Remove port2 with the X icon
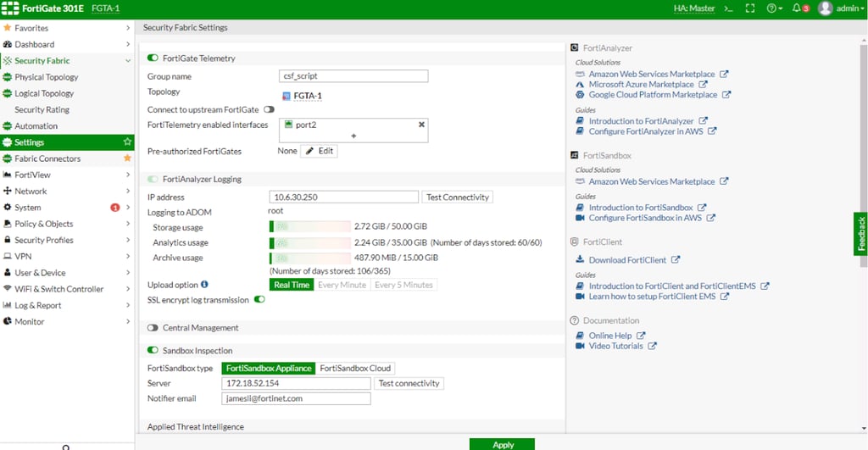 click(x=421, y=125)
